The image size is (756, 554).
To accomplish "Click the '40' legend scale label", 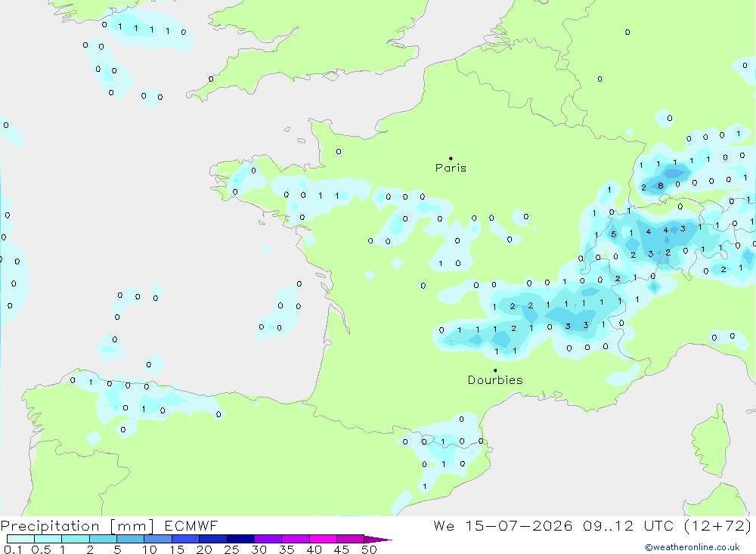I will [314, 549].
